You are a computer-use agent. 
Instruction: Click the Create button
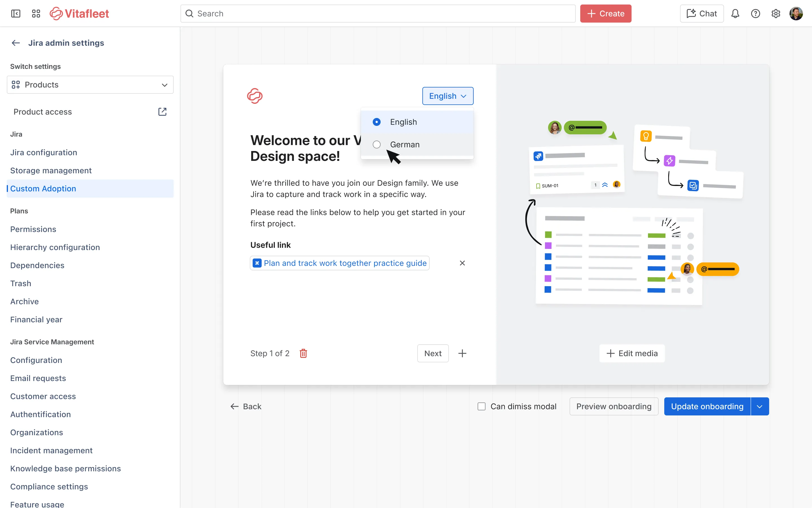(x=606, y=14)
